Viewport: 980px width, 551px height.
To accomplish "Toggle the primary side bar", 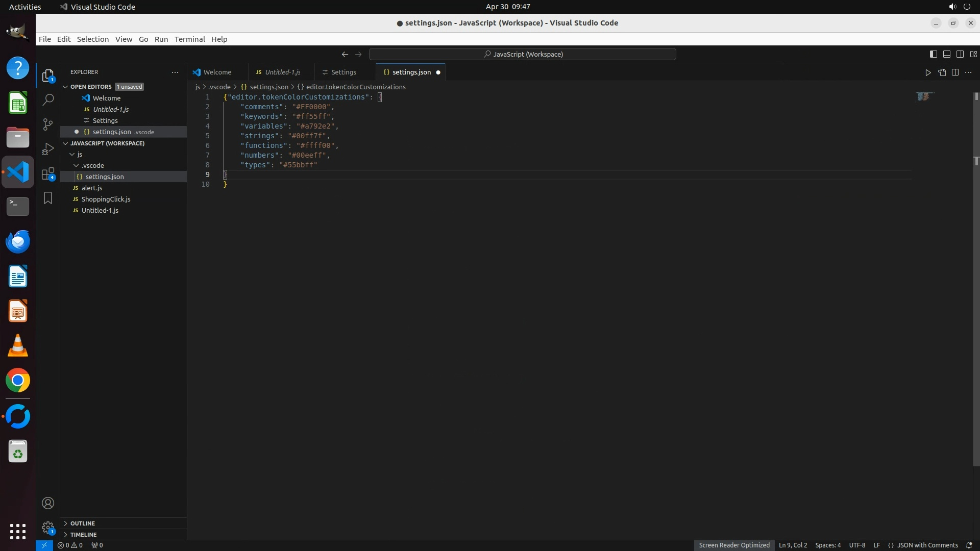I will [x=933, y=54].
